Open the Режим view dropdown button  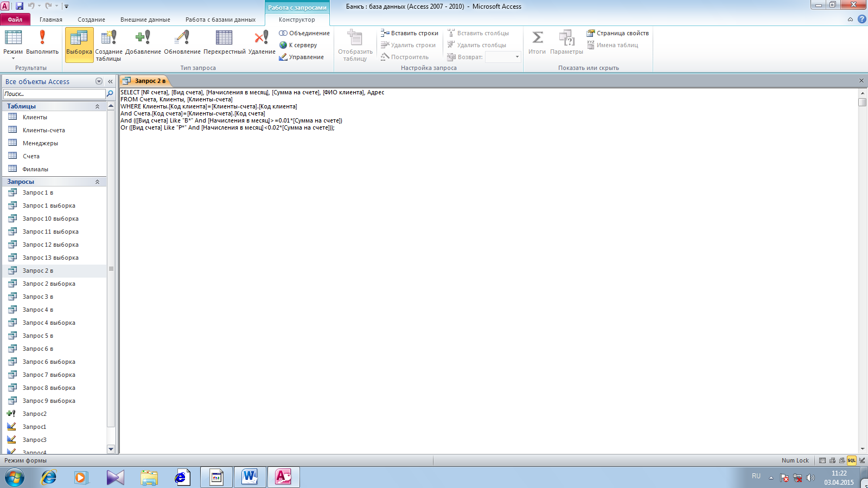[13, 44]
